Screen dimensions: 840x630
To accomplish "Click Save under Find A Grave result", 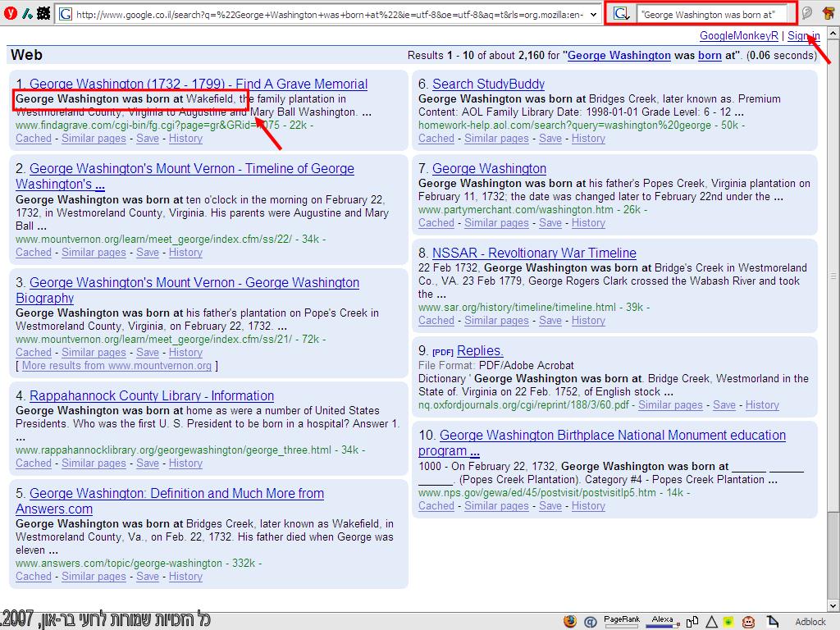I will tap(148, 138).
